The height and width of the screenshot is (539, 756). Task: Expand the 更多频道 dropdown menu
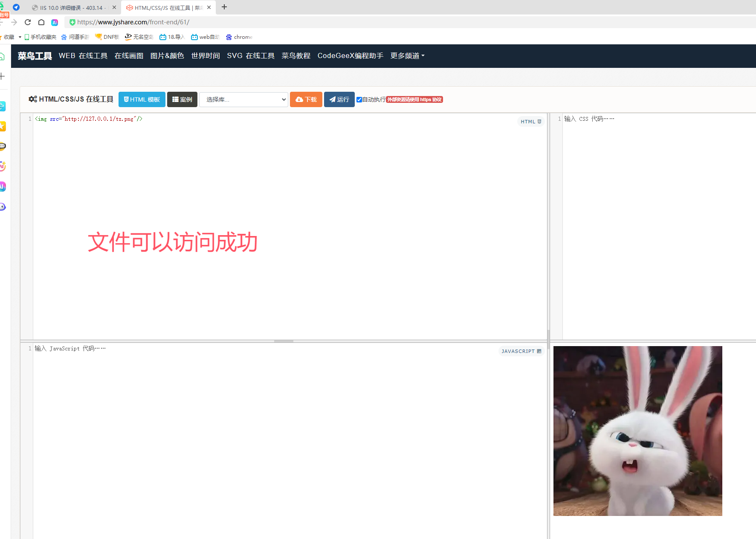pos(407,56)
